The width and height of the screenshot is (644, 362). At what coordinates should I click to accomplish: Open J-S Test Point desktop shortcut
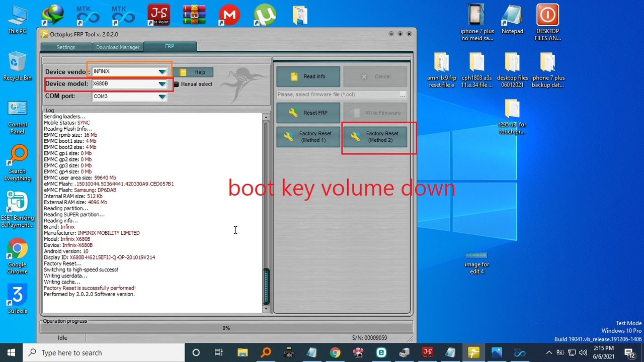[x=159, y=15]
